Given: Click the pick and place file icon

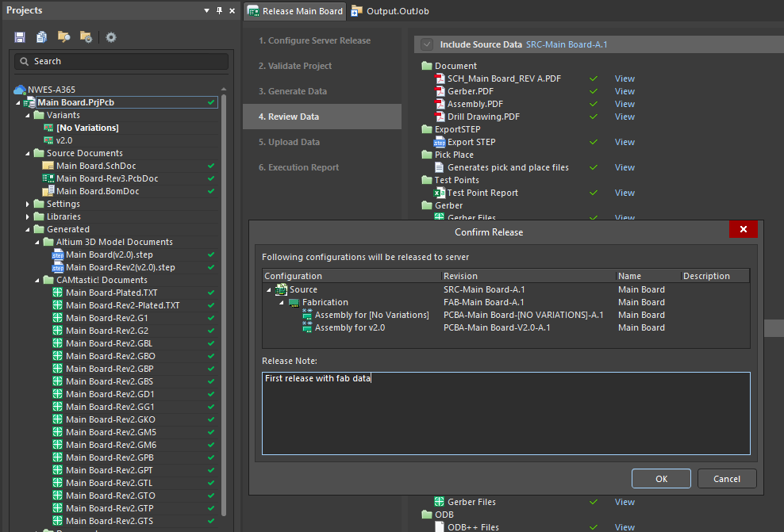Looking at the screenshot, I should click(440, 167).
